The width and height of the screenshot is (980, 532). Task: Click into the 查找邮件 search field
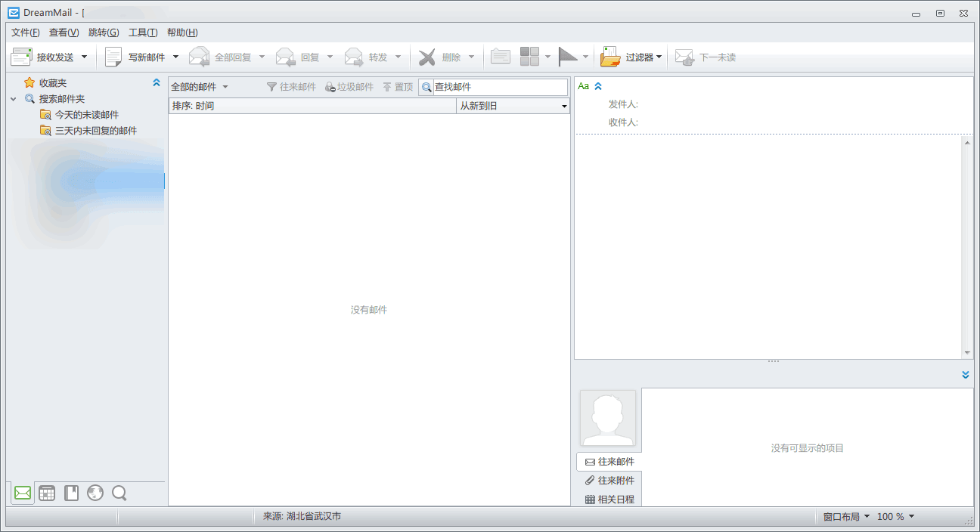500,87
